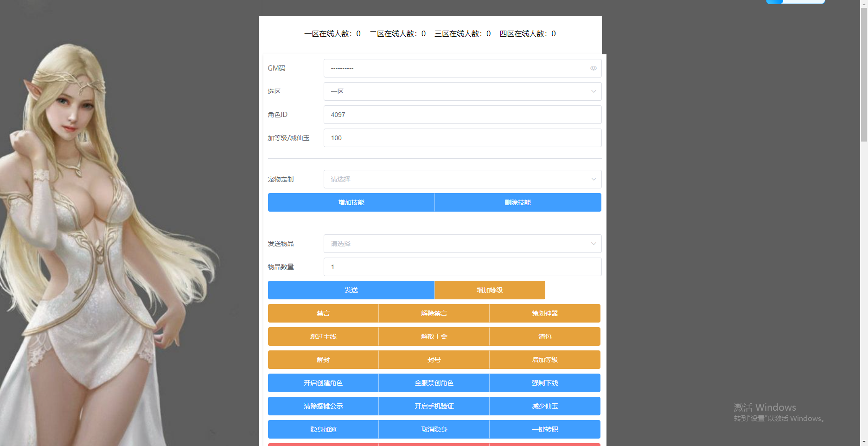This screenshot has width=868, height=446.
Task: Click the 选区 label
Action: coord(274,91)
